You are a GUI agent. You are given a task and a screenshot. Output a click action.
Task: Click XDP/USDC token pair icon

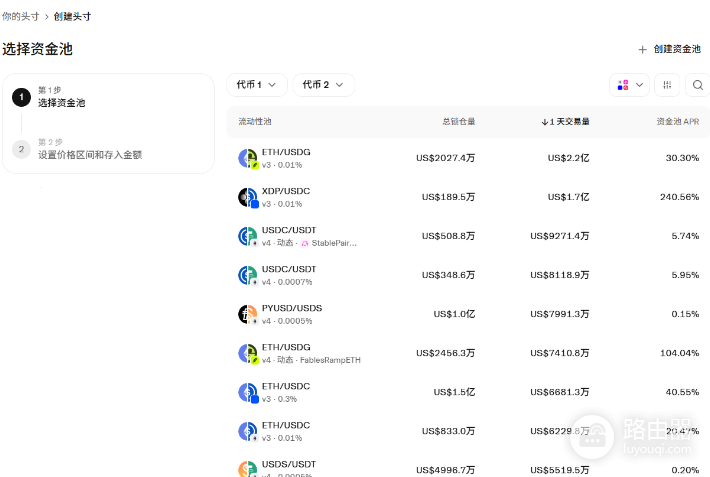(x=248, y=198)
